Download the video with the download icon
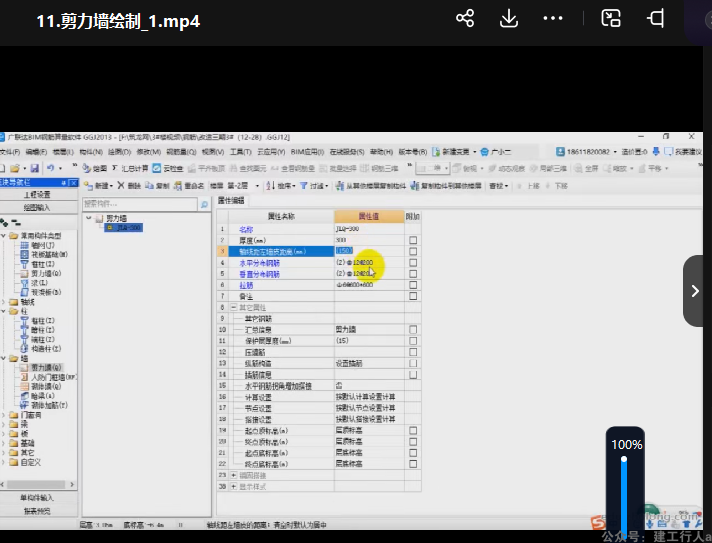 (x=509, y=19)
